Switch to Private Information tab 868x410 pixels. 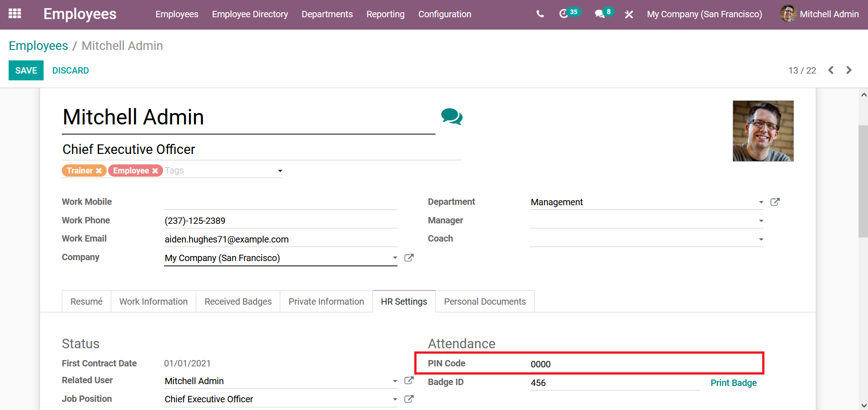(x=326, y=301)
